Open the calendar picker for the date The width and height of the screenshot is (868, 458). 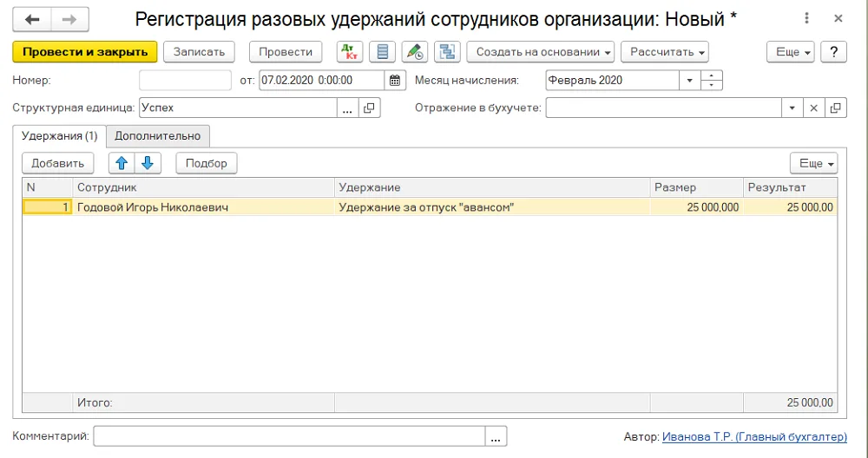[x=395, y=80]
